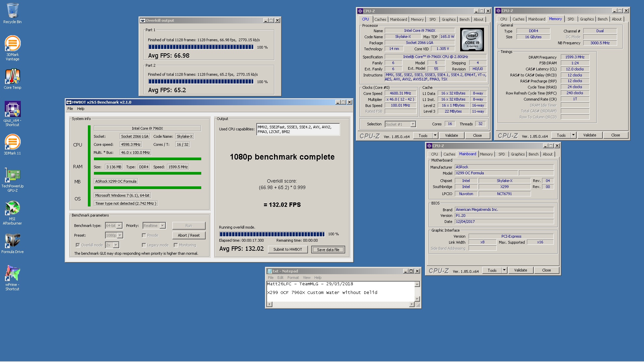Click HWBOT x265 Benchmark title bar icon

click(69, 102)
